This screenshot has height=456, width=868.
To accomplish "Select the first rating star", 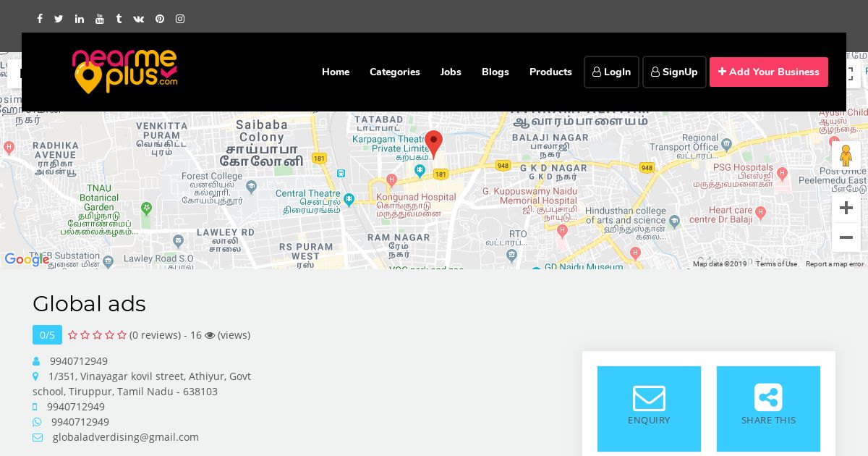I will [72, 335].
